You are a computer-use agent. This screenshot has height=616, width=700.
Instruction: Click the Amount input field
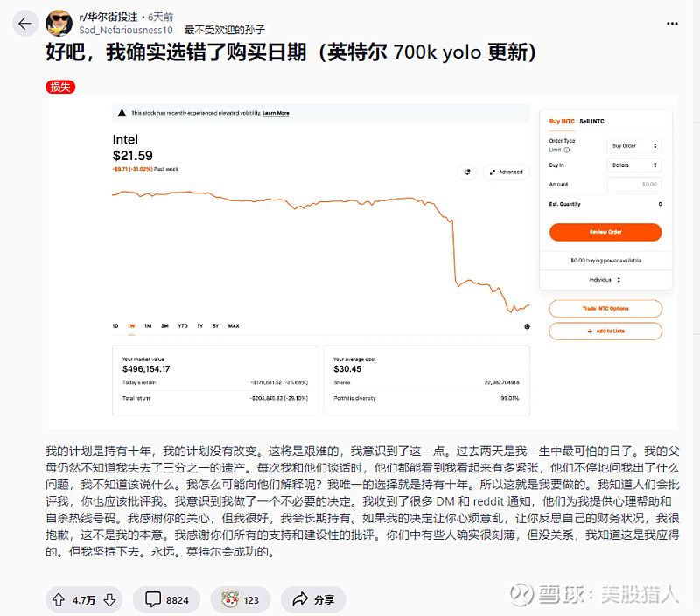(634, 185)
